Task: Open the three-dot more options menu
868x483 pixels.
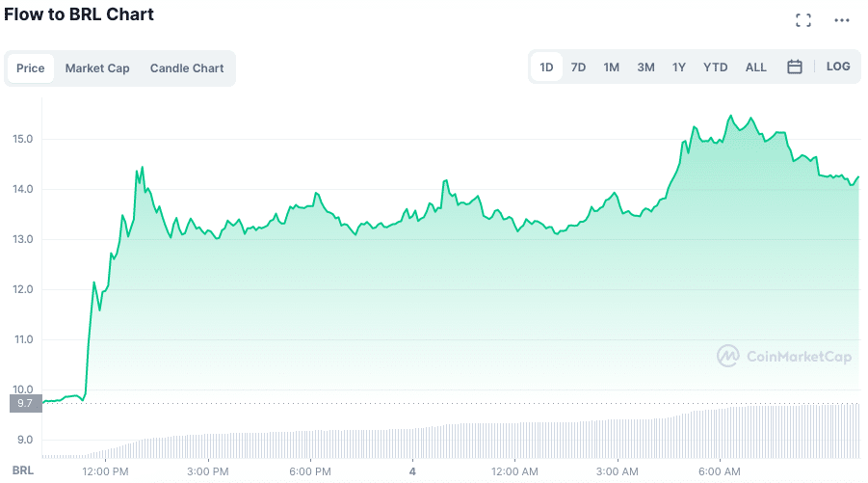Action: [x=842, y=20]
